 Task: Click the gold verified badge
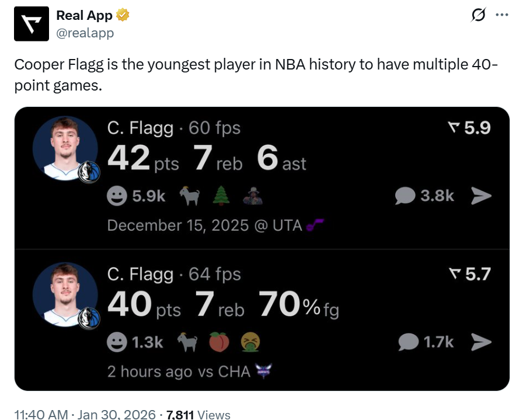coord(123,16)
